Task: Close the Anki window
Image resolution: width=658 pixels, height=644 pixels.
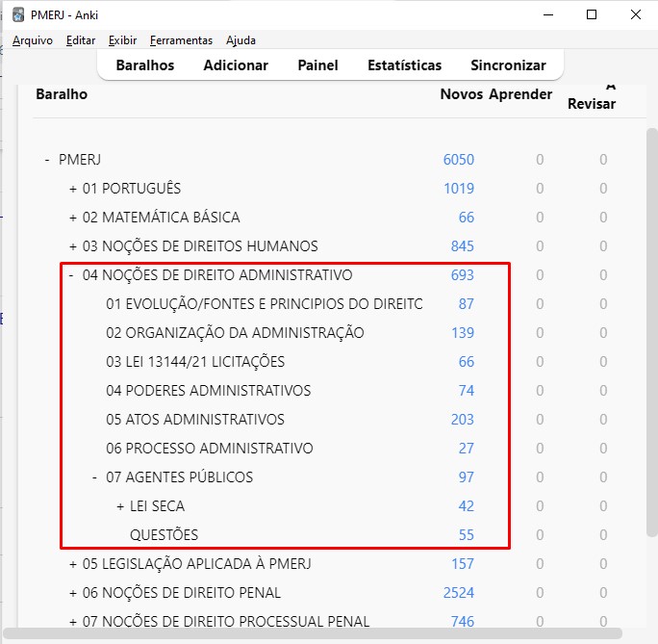Action: [636, 14]
